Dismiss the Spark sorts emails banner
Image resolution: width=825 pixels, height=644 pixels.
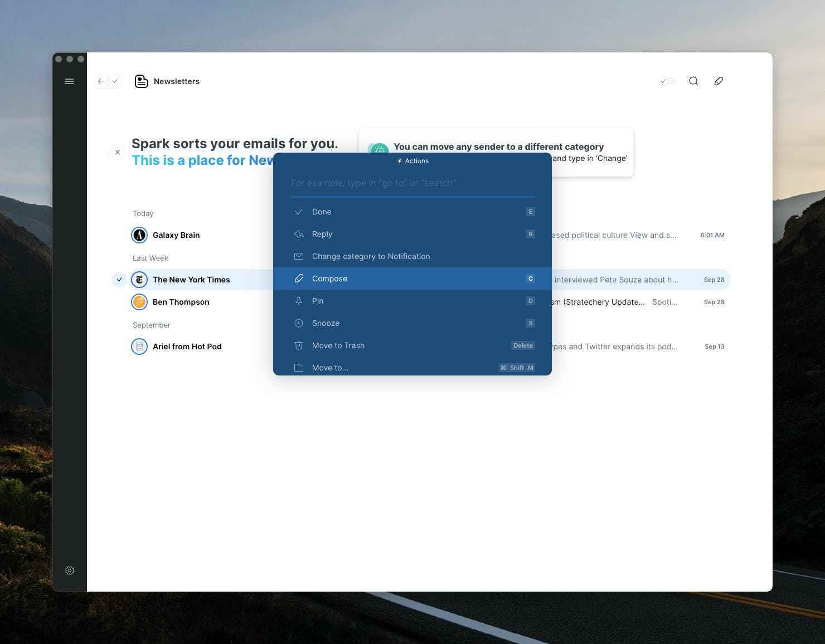tap(118, 152)
